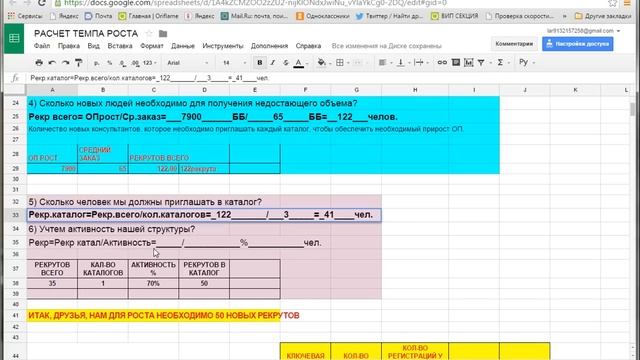The image size is (640, 360).
Task: Open the Твиттер bookmark
Action: (389, 16)
